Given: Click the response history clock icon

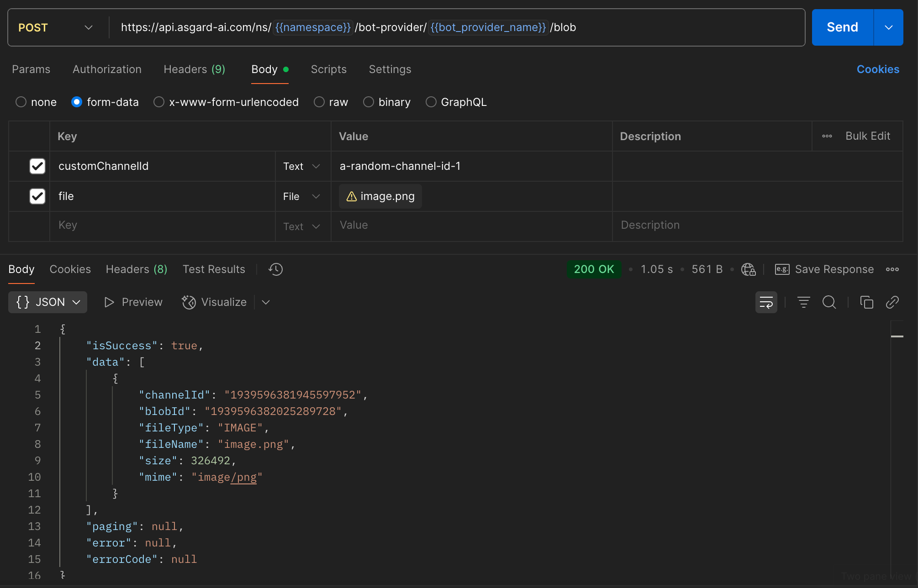Looking at the screenshot, I should tap(275, 269).
